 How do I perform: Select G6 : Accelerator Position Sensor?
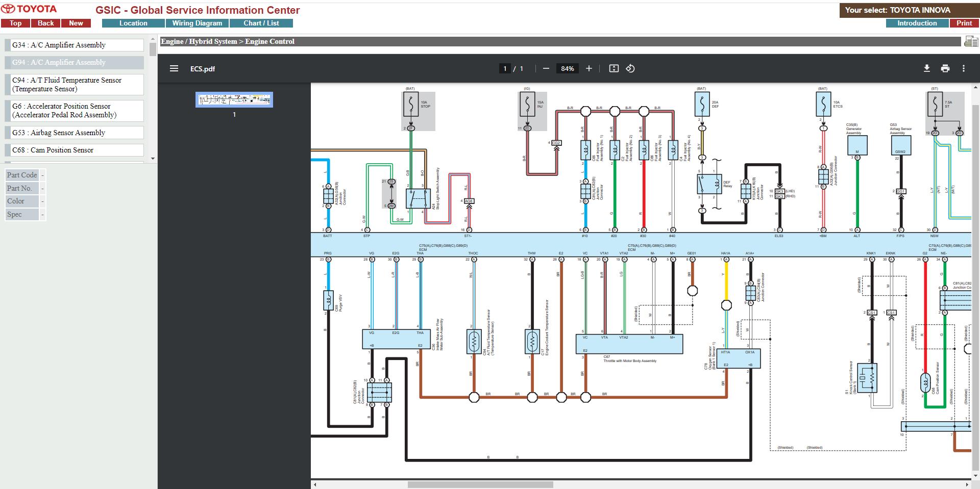75,111
